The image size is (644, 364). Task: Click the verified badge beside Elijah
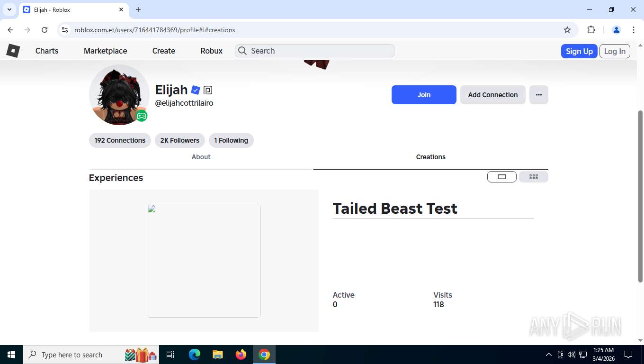click(196, 90)
